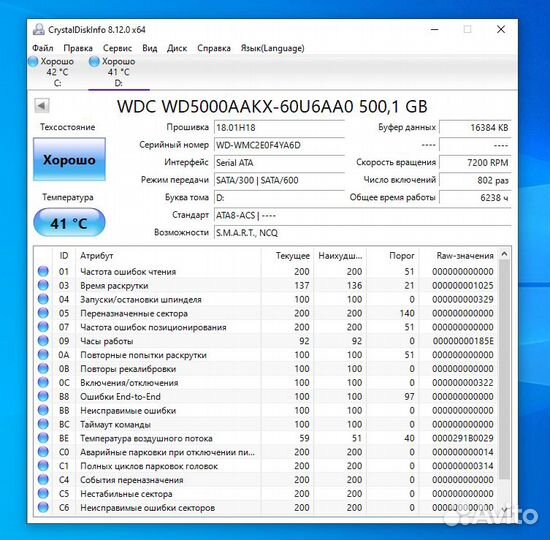Click the Raw-значения column header
The height and width of the screenshot is (540, 550).
(458, 255)
